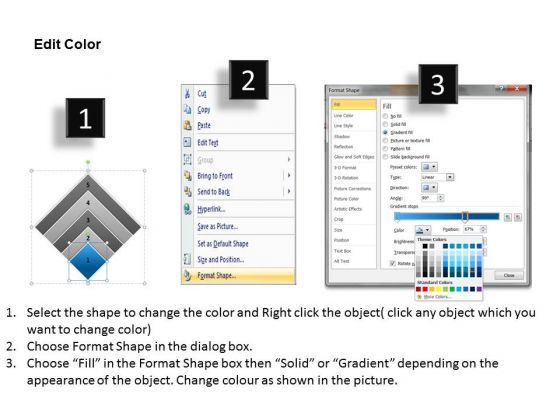Open the More Colors link

pos(437,297)
